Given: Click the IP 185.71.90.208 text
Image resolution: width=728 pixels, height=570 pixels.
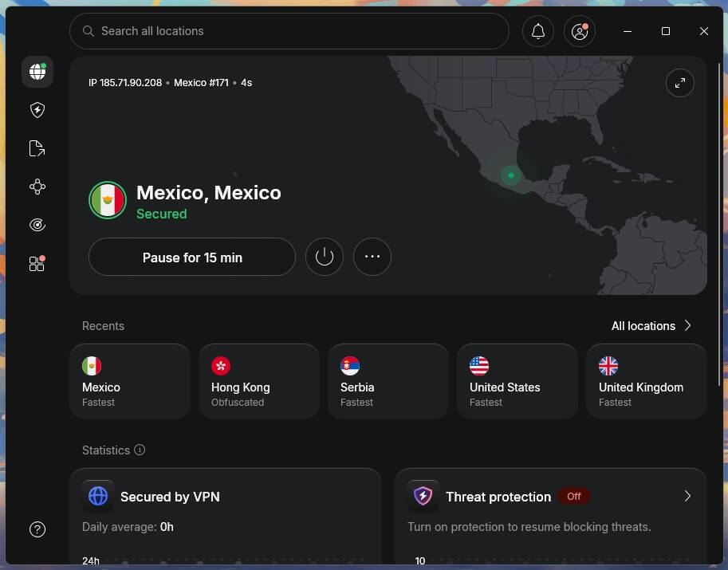Looking at the screenshot, I should click(x=125, y=83).
